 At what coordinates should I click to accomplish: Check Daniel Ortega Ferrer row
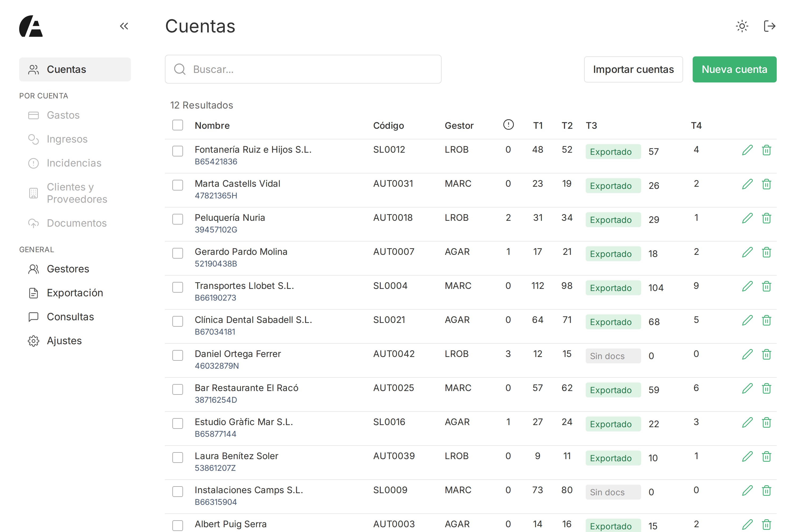[x=177, y=355]
